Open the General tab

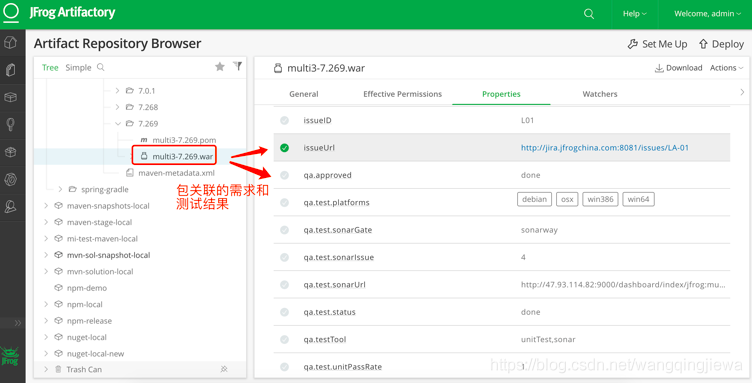tap(304, 94)
